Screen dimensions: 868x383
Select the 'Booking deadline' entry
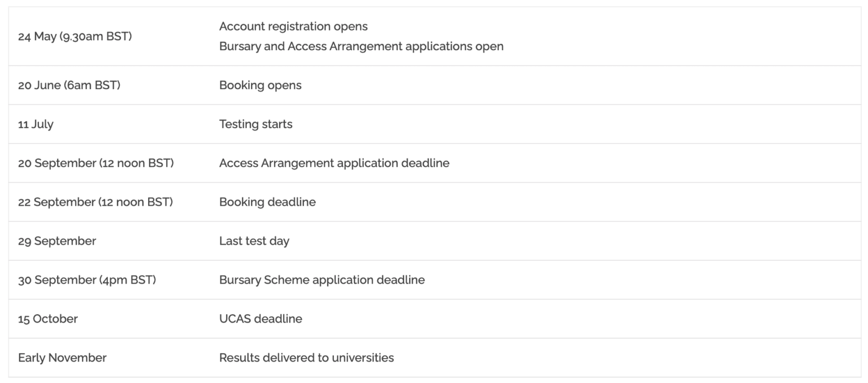coord(267,202)
